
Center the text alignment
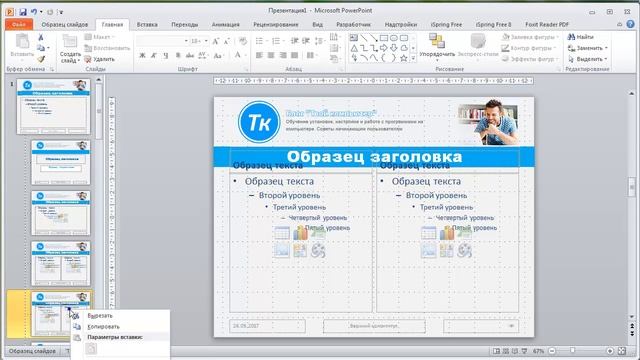271,55
